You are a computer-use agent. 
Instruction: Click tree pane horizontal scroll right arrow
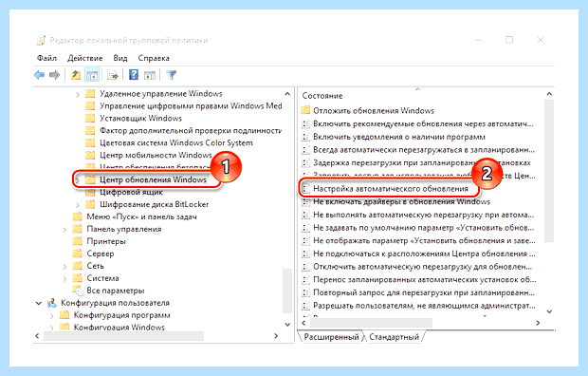point(276,336)
